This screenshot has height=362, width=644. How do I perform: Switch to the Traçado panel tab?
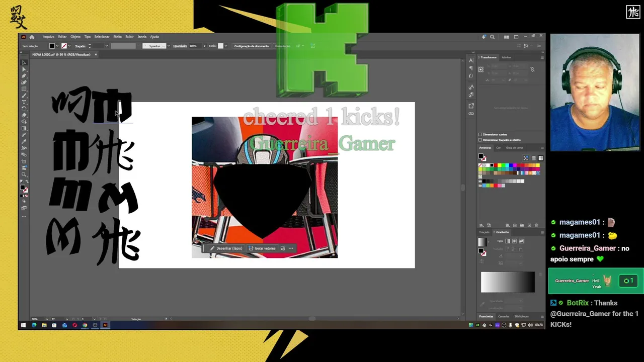485,232
